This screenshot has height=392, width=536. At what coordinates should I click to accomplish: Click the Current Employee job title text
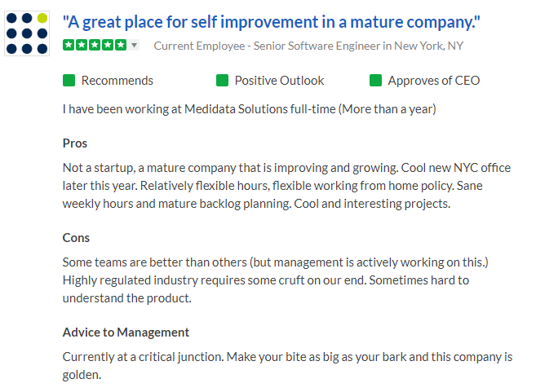(308, 46)
